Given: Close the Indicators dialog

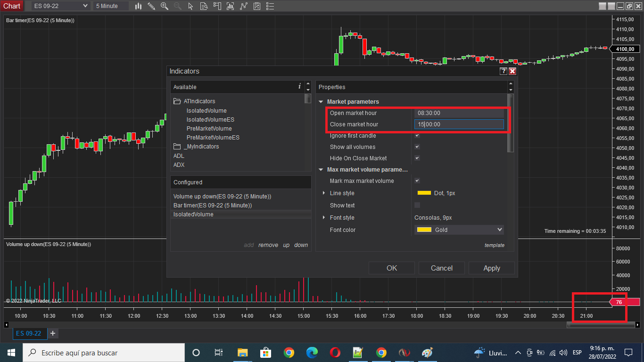Looking at the screenshot, I should [x=512, y=71].
